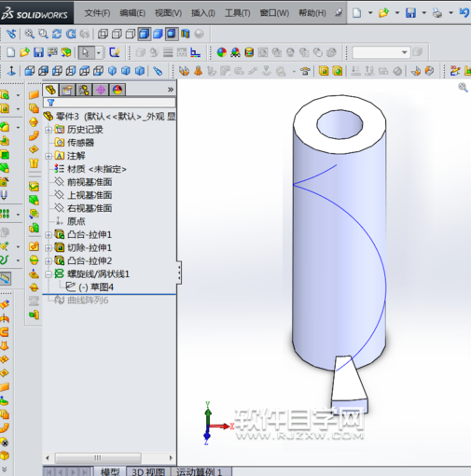Toggle Shaded With Edges display style

[x=144, y=34]
